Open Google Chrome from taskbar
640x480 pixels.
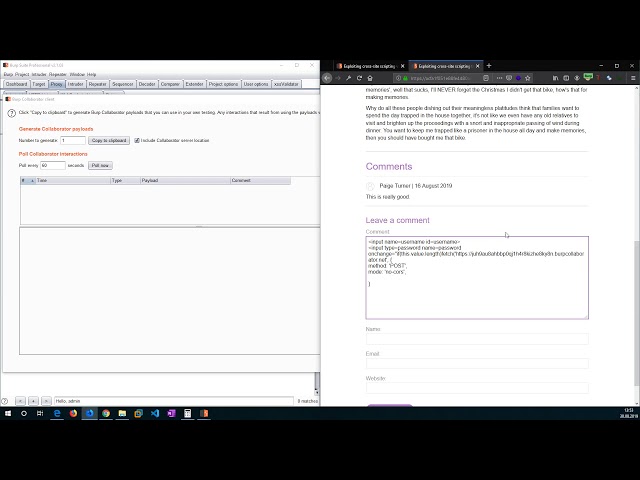pyautogui.click(x=106, y=413)
